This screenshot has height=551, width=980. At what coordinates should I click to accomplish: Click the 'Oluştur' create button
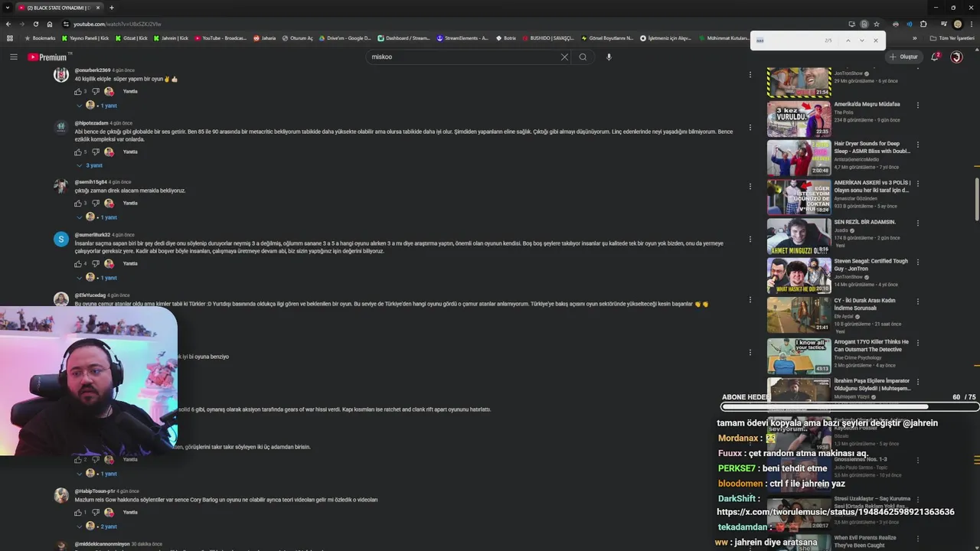pos(903,57)
